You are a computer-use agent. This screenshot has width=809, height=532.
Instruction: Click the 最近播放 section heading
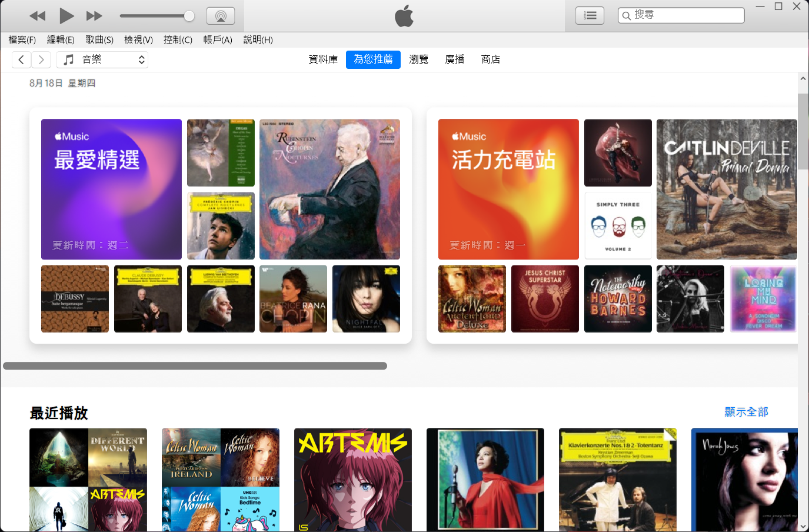tap(59, 413)
